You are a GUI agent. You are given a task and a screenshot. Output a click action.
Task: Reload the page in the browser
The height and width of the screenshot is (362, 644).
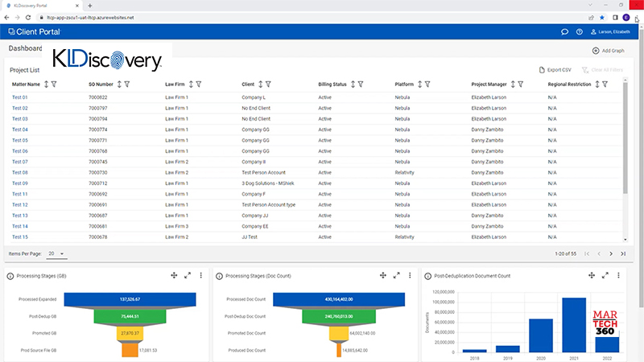pos(28,18)
